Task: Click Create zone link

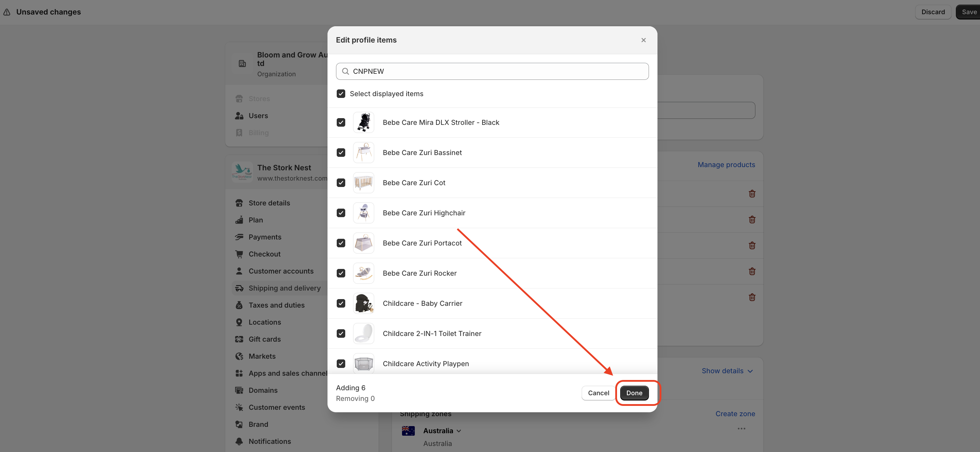Action: tap(735, 414)
